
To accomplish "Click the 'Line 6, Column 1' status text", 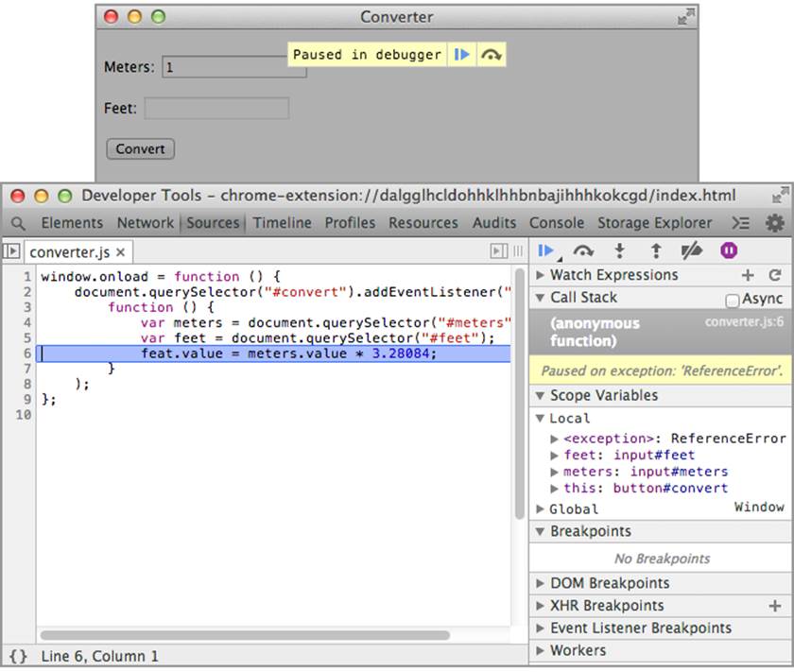I will coord(100,656).
